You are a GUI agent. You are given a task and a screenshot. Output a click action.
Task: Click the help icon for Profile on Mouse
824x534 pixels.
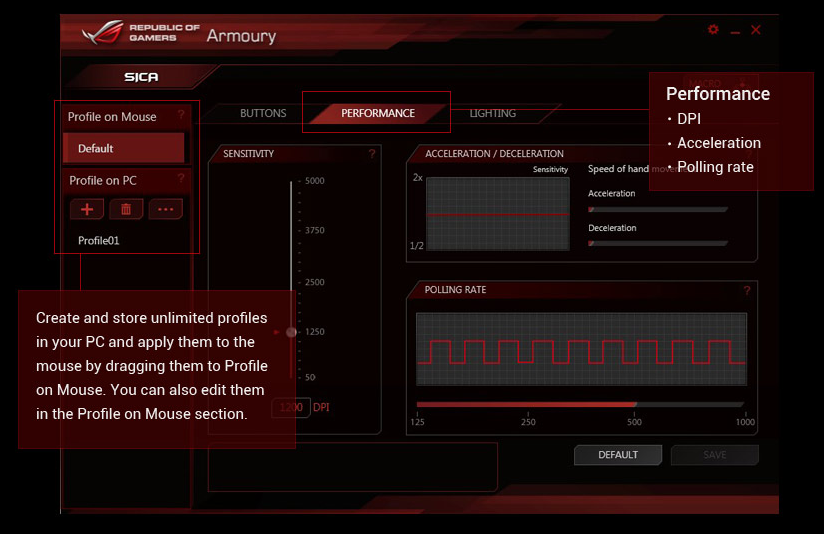181,115
